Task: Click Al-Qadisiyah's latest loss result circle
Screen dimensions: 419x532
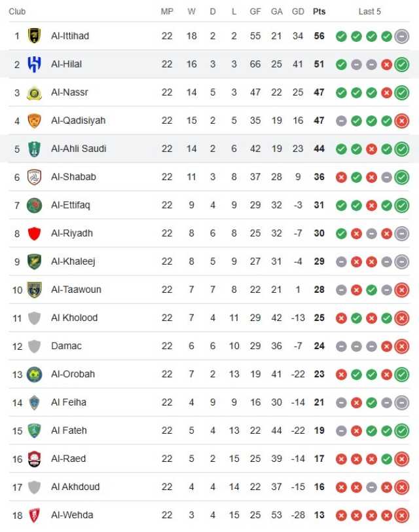Action: point(402,121)
